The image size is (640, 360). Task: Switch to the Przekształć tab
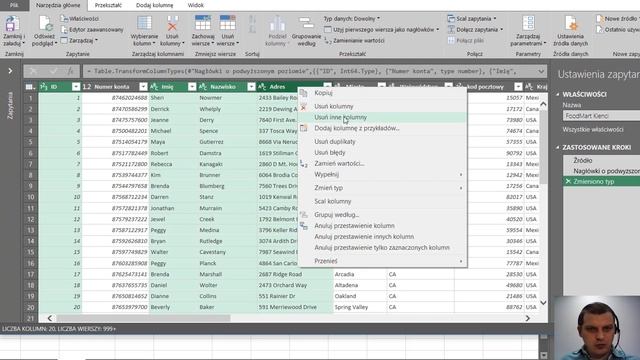(x=108, y=5)
